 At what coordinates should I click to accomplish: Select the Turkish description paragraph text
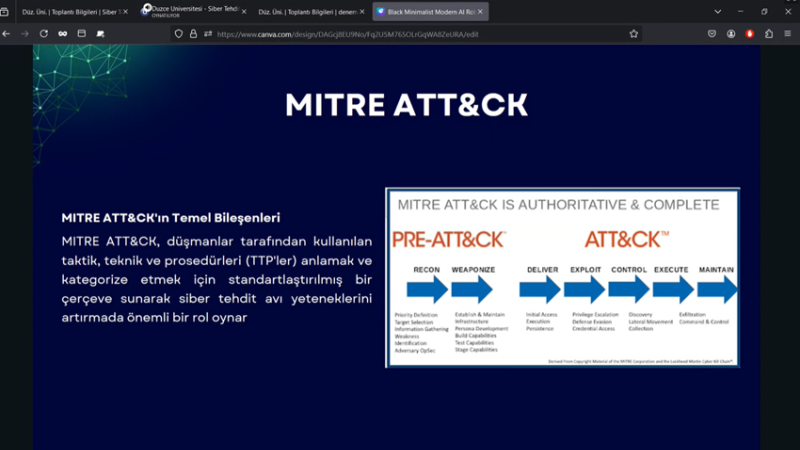coord(217,279)
